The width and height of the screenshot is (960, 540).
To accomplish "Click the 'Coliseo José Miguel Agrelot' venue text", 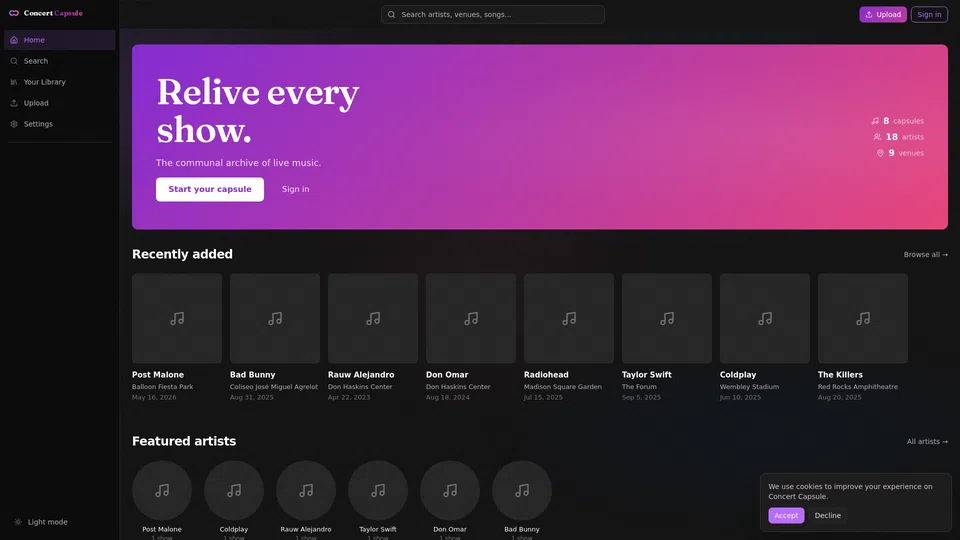I will tap(274, 387).
